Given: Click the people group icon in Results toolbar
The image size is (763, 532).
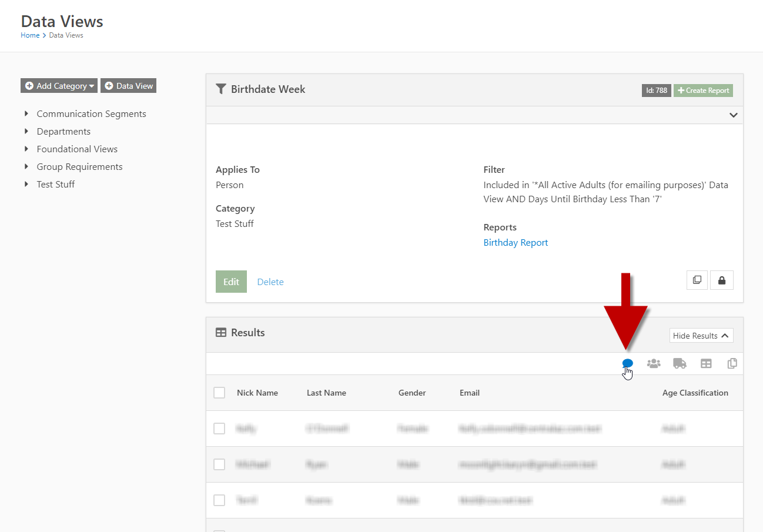Looking at the screenshot, I should tap(654, 364).
